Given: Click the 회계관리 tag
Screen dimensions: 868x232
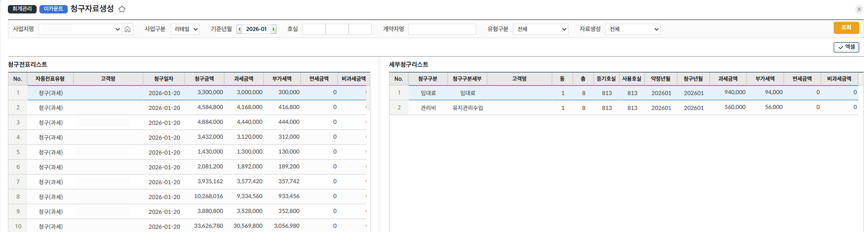Looking at the screenshot, I should [22, 9].
